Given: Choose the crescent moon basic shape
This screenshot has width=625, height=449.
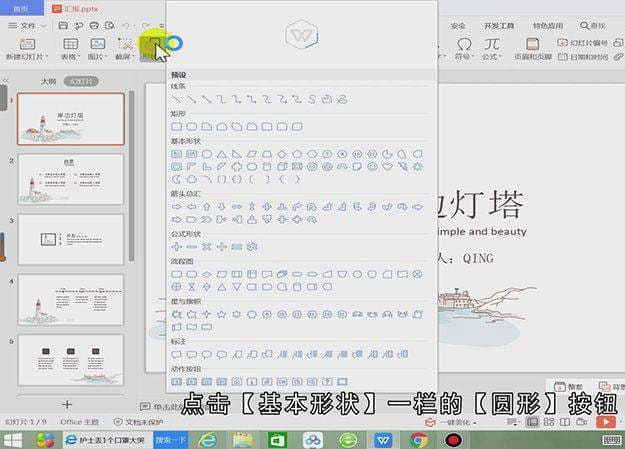Looking at the screenshot, I should pos(177,179).
